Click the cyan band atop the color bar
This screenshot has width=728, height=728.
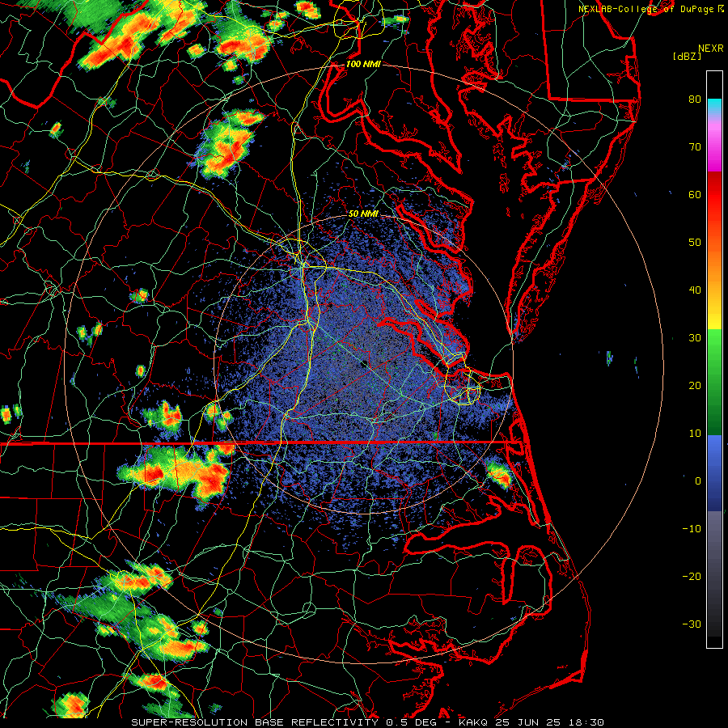pyautogui.click(x=714, y=107)
